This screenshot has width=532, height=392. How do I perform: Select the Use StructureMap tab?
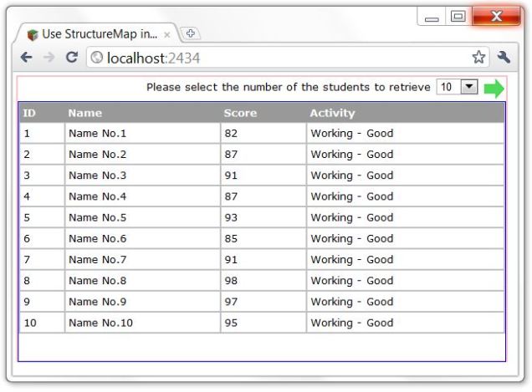pyautogui.click(x=99, y=34)
